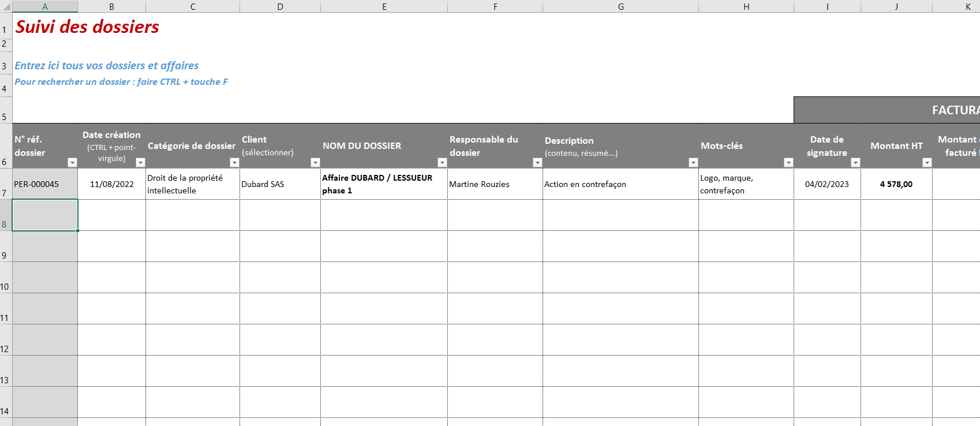Open the Catégorie de dossier filter dropdown
The image size is (980, 426).
click(x=234, y=163)
